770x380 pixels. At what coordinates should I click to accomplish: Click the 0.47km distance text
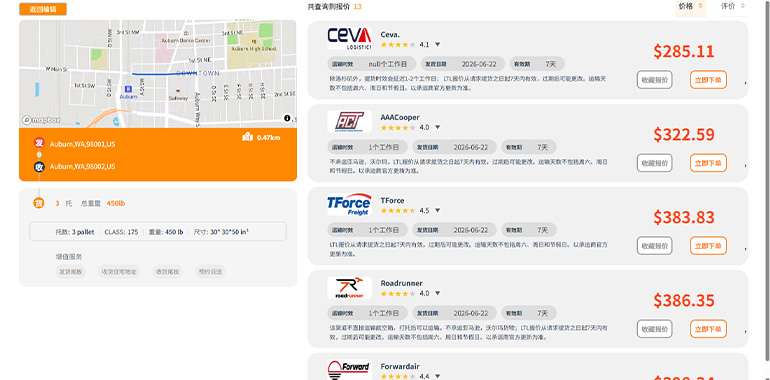tap(269, 137)
